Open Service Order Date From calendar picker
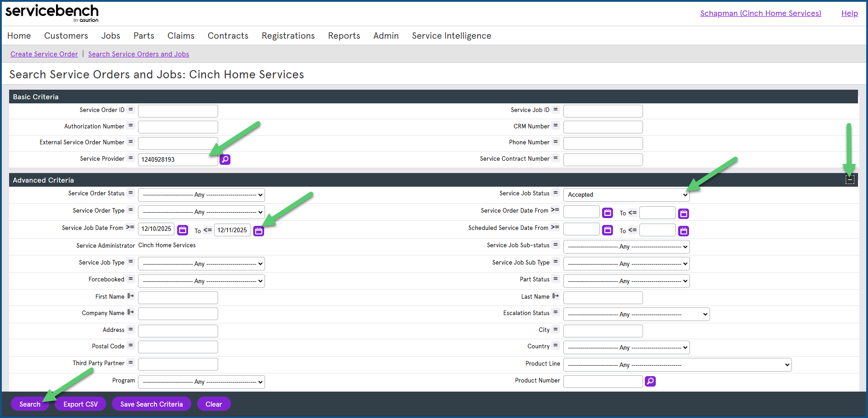Image resolution: width=868 pixels, height=418 pixels. pos(608,213)
